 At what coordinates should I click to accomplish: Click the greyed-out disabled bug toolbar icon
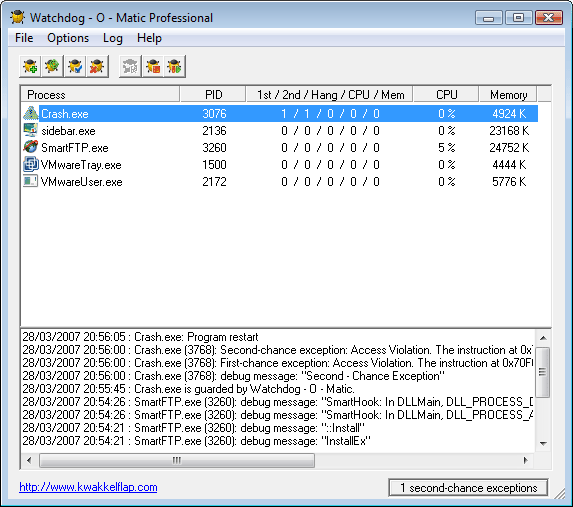130,67
